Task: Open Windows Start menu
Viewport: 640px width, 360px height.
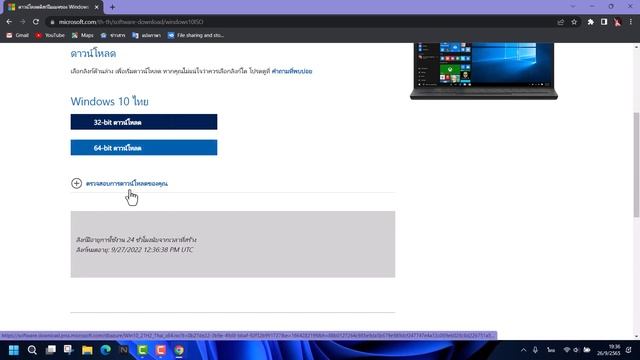Action: [x=14, y=350]
